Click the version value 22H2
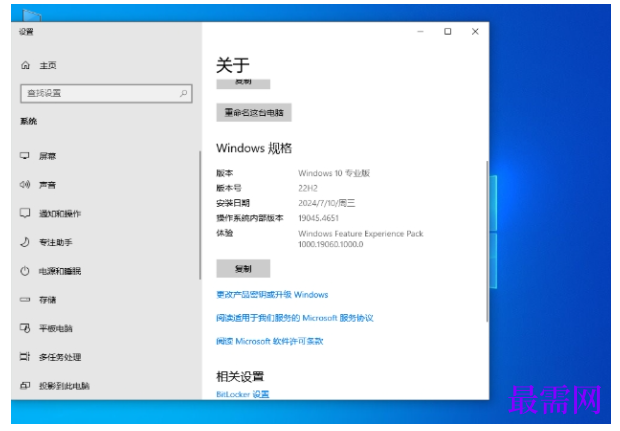Image resolution: width=620 pixels, height=431 pixels. pyautogui.click(x=308, y=188)
